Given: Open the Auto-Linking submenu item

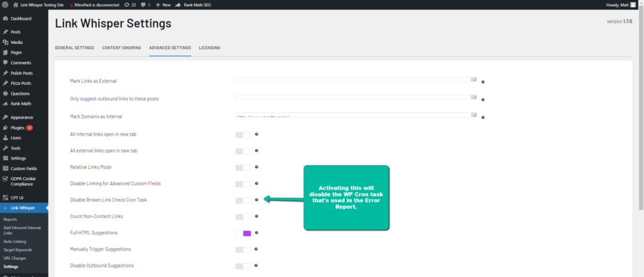Looking at the screenshot, I should click(x=15, y=241).
